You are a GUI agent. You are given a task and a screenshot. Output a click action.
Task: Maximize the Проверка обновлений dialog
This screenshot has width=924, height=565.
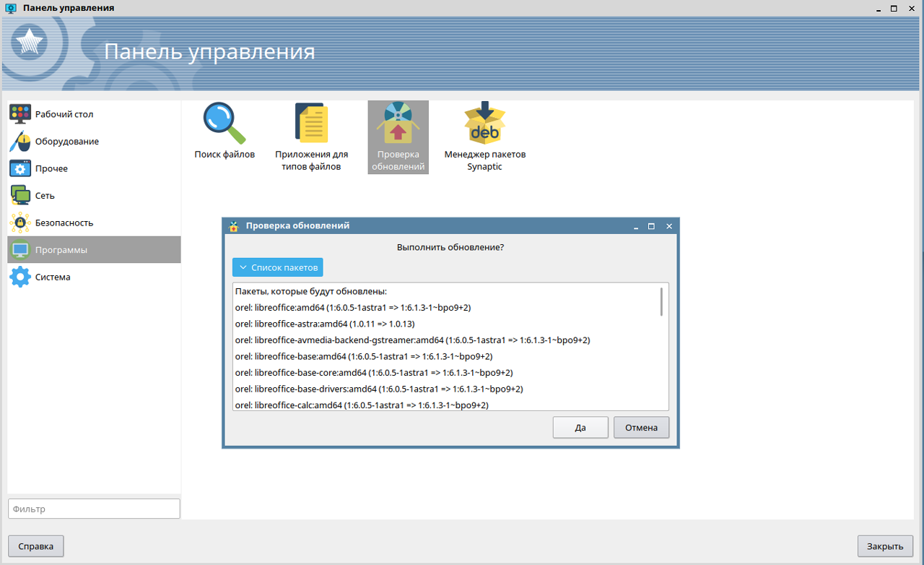click(652, 226)
